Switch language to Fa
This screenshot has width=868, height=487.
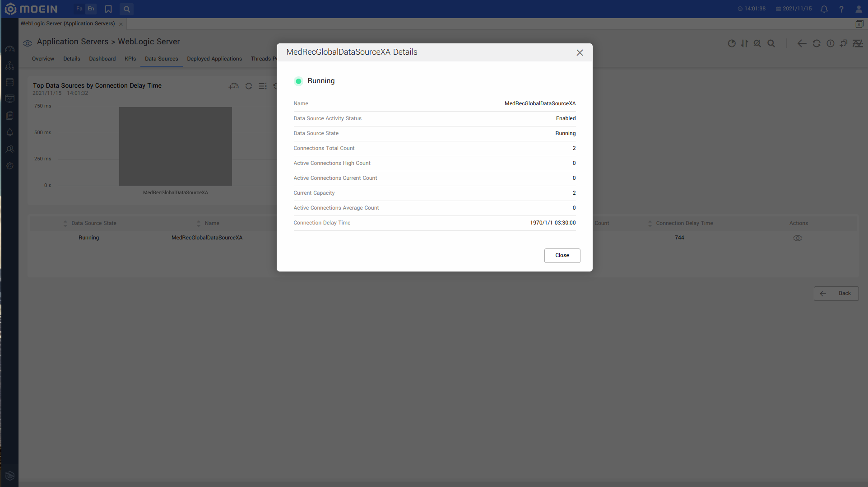pyautogui.click(x=79, y=9)
